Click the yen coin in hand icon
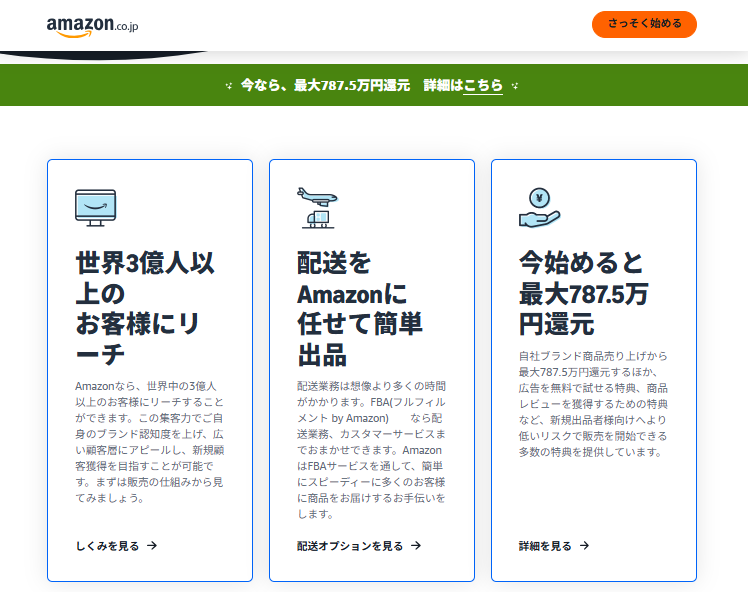 (540, 208)
